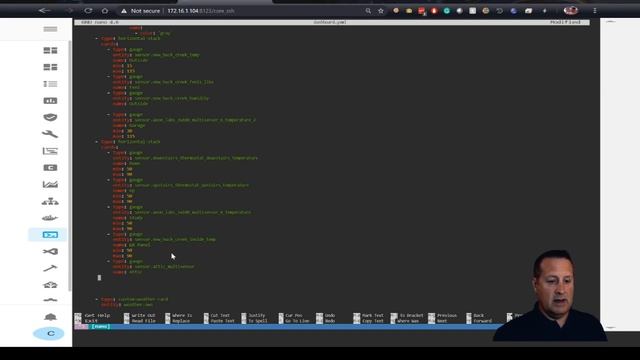Toggle the Home Assistant sidebar hamburger menu
Screen dimensions: 640x360
50,29
